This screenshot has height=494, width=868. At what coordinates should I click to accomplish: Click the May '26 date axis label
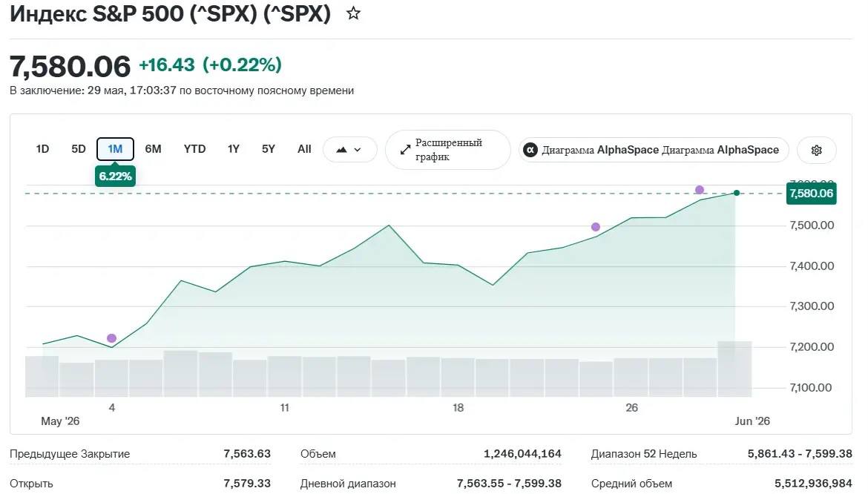click(60, 421)
